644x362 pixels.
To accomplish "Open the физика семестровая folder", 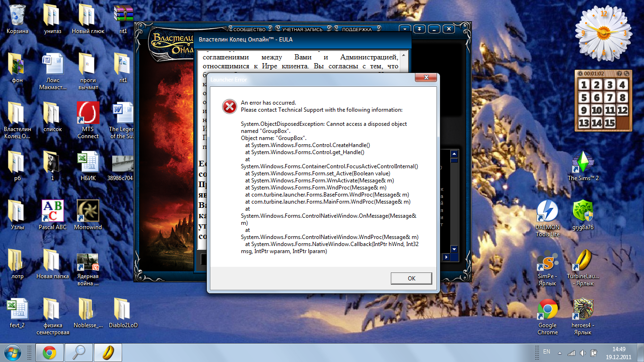I will (x=52, y=316).
